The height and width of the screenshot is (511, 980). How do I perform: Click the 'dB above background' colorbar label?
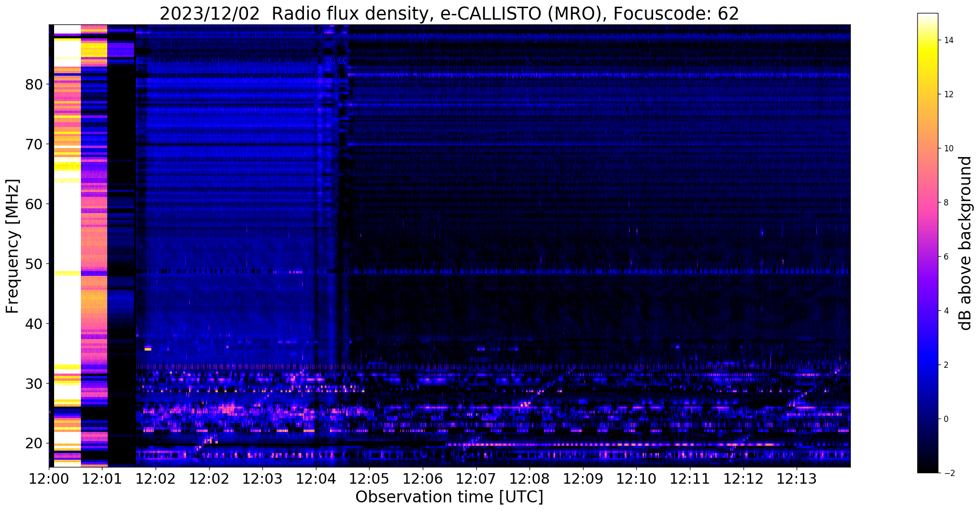tap(966, 243)
